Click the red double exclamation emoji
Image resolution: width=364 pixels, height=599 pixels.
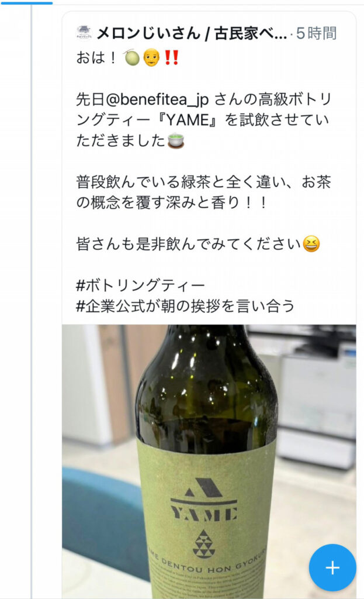click(171, 58)
